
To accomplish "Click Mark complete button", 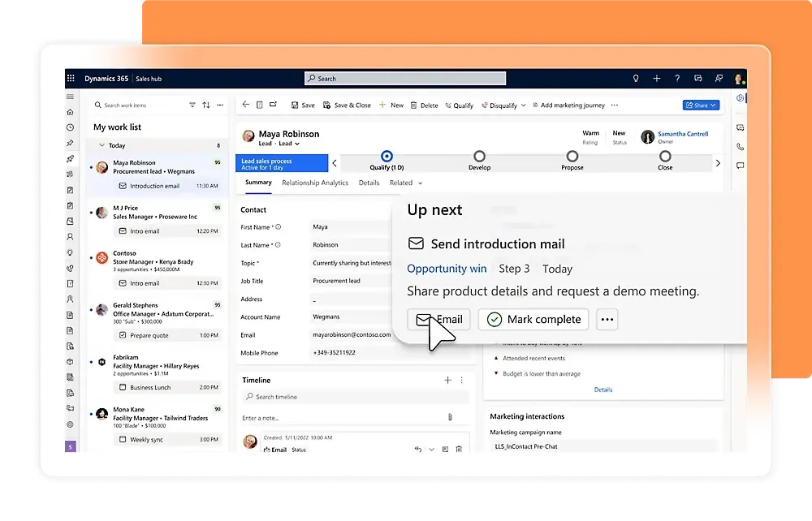I will click(x=533, y=319).
